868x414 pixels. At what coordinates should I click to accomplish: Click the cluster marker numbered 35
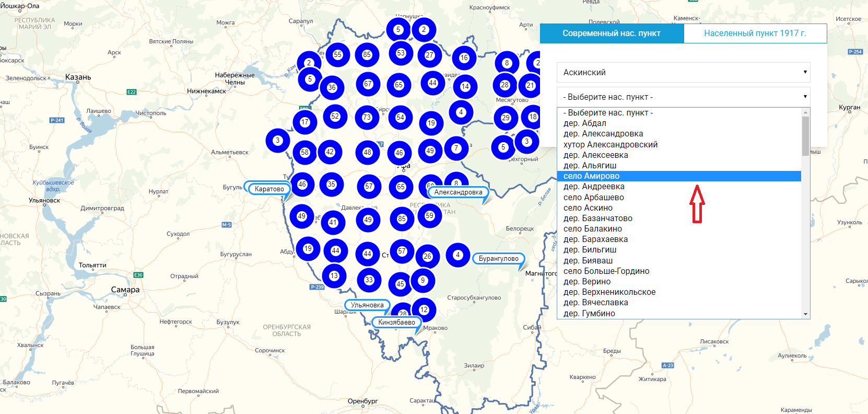pyautogui.click(x=332, y=185)
